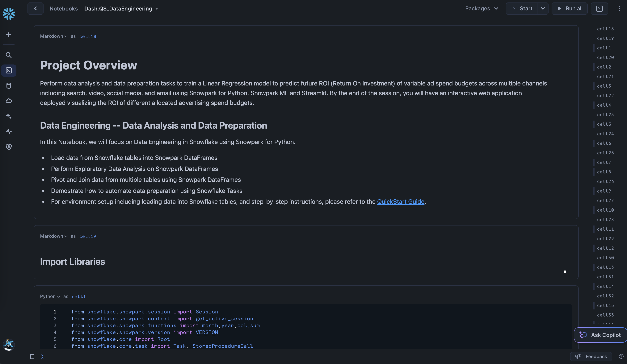Click the Notebooks breadcrumb
Viewport: 627px width, 364px height.
pos(64,8)
